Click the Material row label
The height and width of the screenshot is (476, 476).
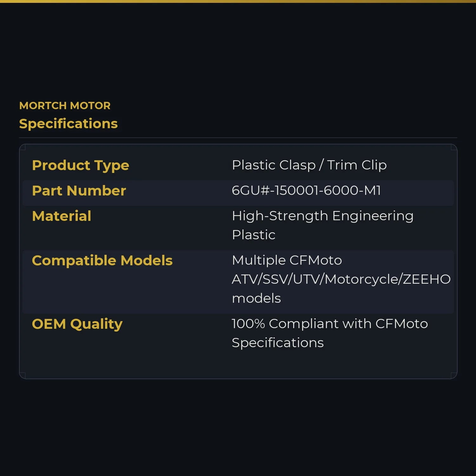pos(62,216)
